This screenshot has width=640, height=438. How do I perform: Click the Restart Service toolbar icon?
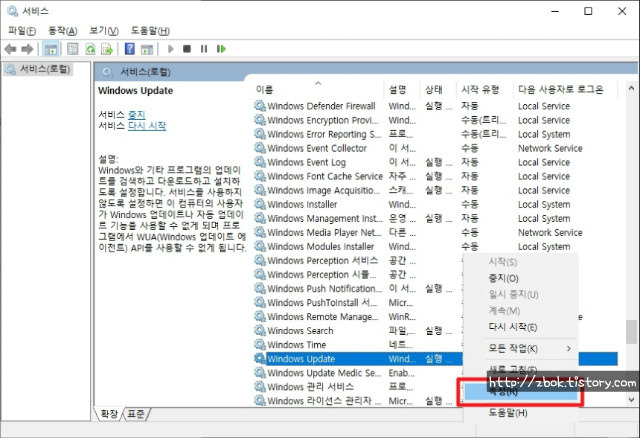(x=221, y=49)
